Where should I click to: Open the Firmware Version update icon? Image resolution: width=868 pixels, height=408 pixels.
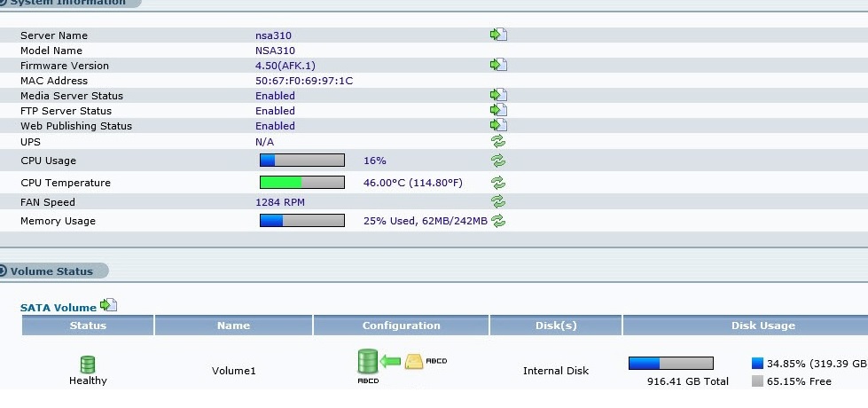pyautogui.click(x=498, y=65)
